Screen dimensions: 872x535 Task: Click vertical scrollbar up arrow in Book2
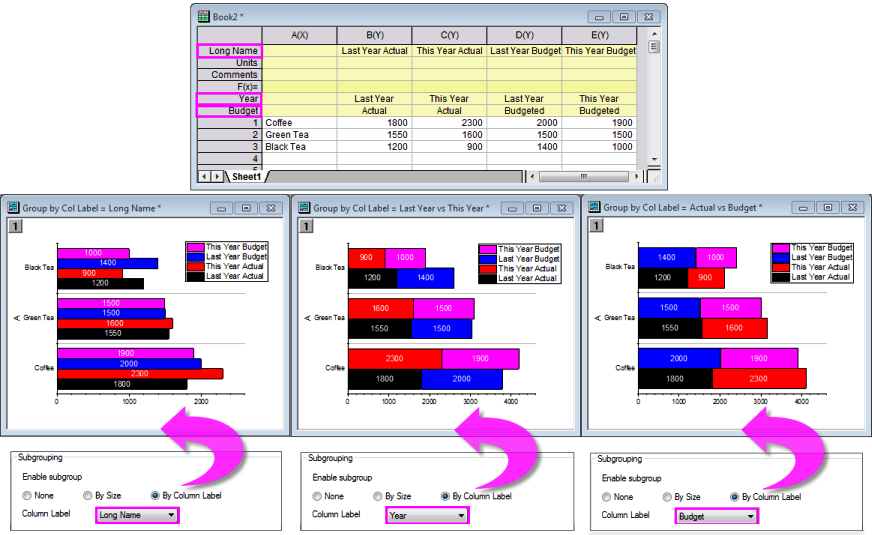tap(654, 33)
